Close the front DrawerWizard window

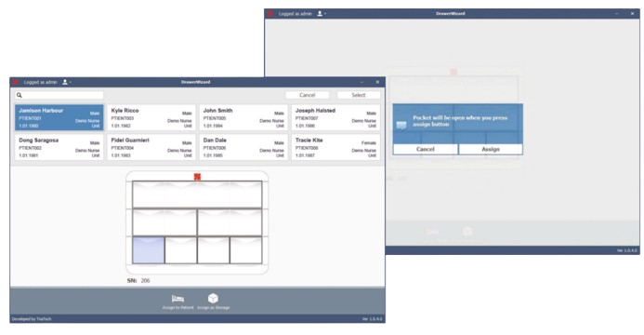(x=377, y=82)
